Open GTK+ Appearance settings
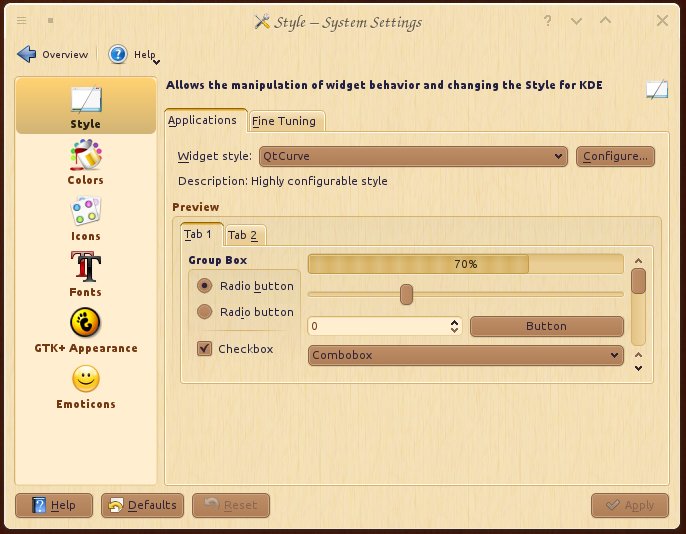Viewport: 686px width, 534px height. point(86,330)
